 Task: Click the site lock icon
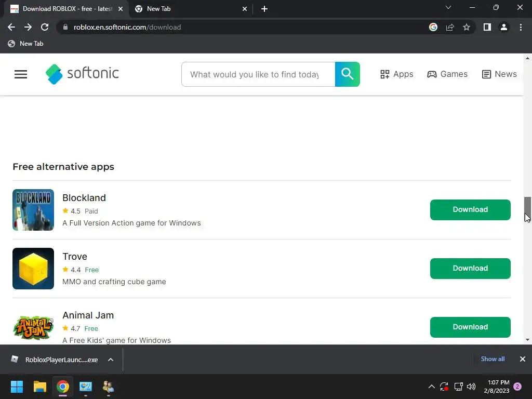(65, 27)
